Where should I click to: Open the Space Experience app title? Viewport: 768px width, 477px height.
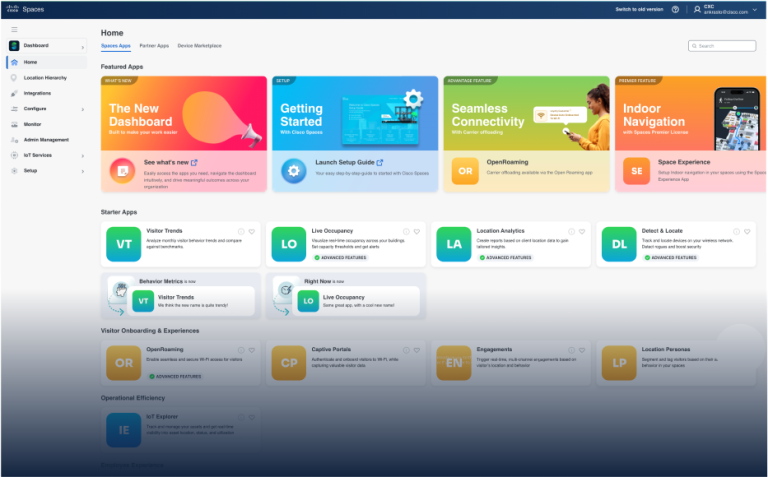pos(684,162)
